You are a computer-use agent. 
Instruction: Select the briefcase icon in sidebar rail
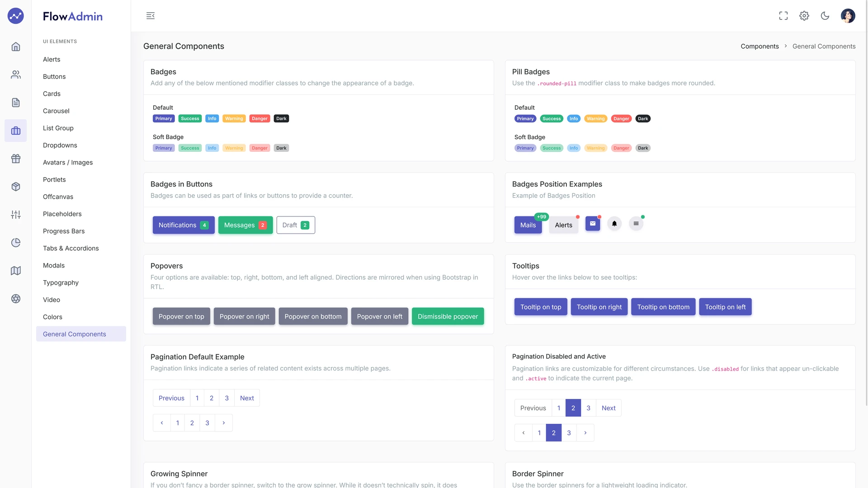[16, 131]
